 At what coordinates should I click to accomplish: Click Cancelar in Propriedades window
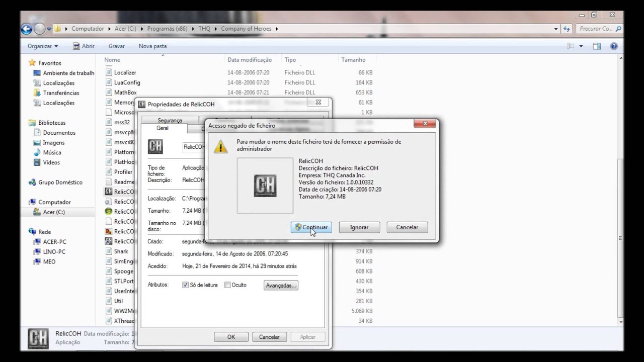pyautogui.click(x=269, y=337)
